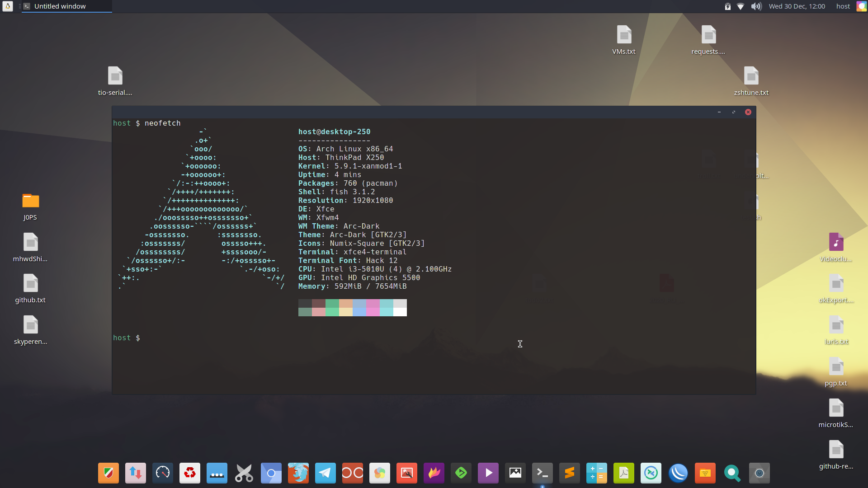The width and height of the screenshot is (868, 488).
Task: Open the teal magnifier search app
Action: pos(732,473)
